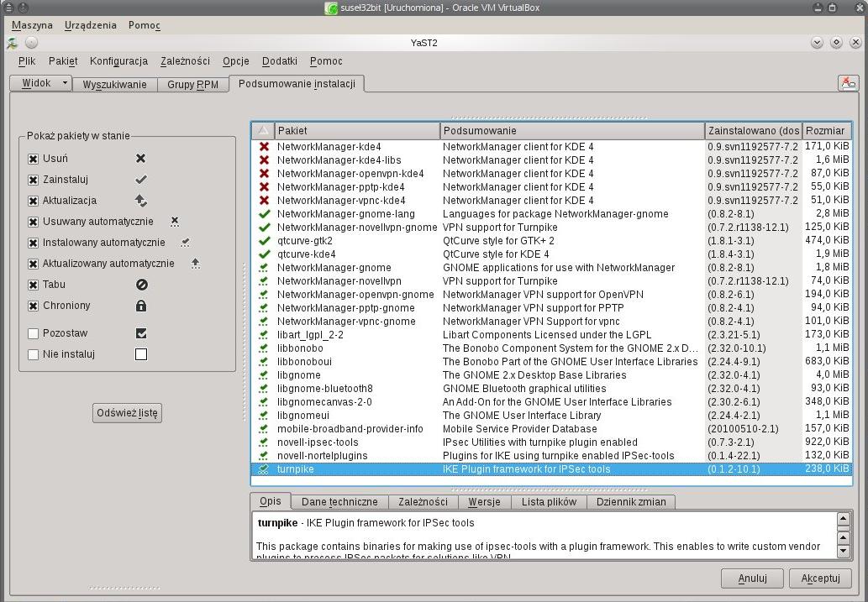Enable the Nie instaluj filter checkbox
The width and height of the screenshot is (868, 602).
point(34,353)
